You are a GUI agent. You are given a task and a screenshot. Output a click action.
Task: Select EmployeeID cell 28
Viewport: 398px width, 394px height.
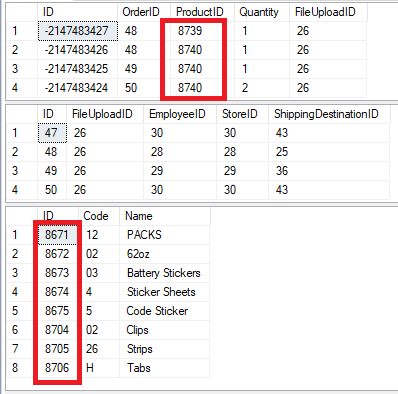point(180,152)
